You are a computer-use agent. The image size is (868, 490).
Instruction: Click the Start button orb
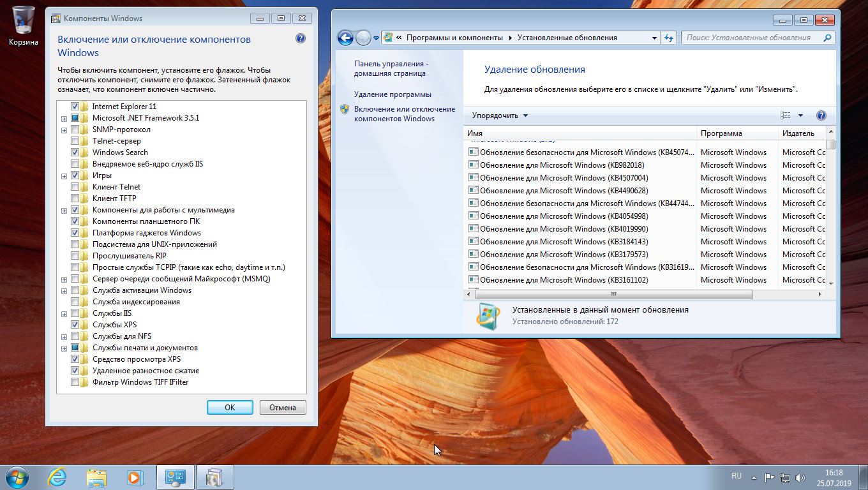coord(17,477)
